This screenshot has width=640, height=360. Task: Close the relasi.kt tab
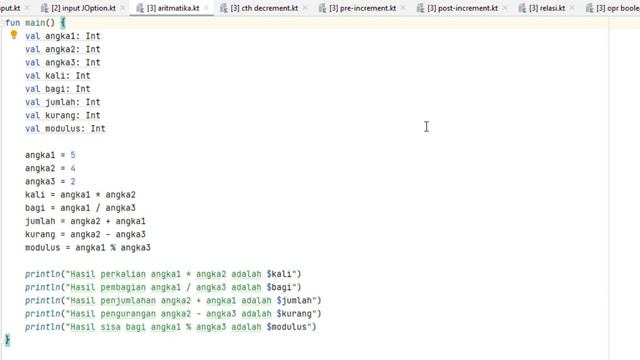(572, 8)
